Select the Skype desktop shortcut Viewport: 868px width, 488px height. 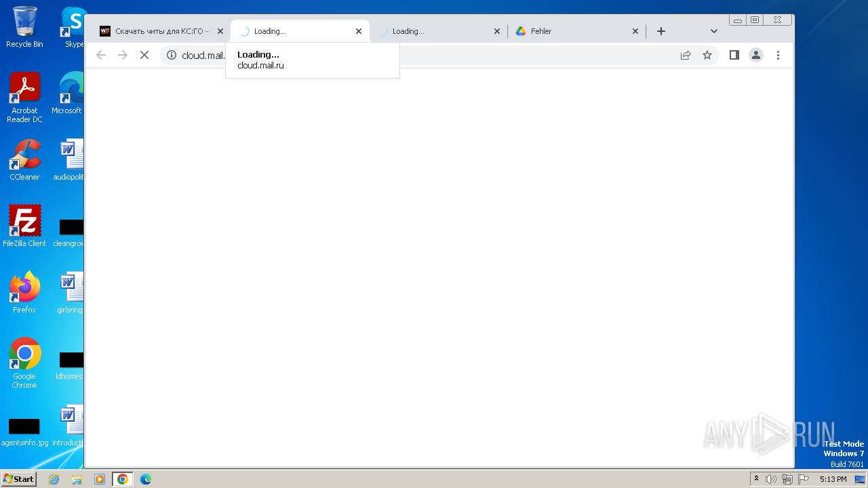(x=73, y=27)
